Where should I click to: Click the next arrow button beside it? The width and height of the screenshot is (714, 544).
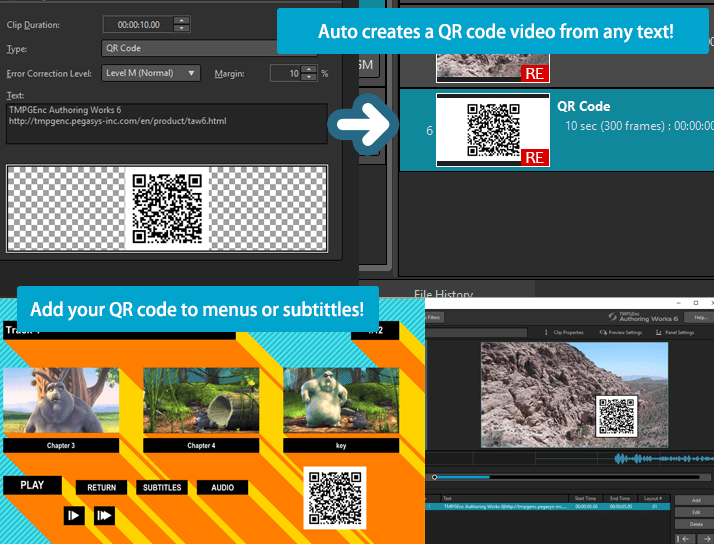706,539
